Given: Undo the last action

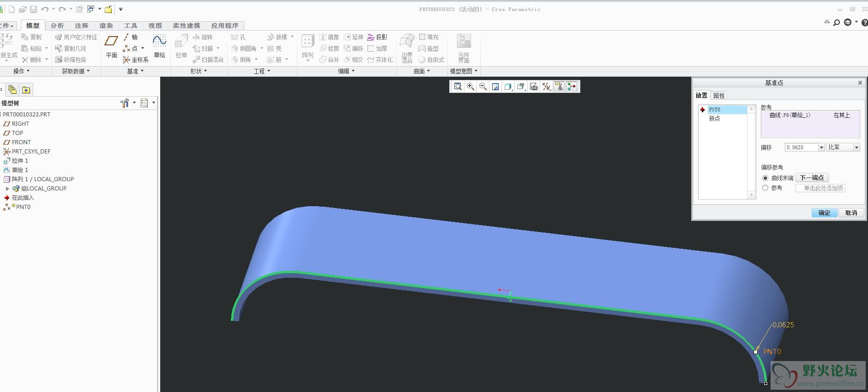Looking at the screenshot, I should click(45, 9).
